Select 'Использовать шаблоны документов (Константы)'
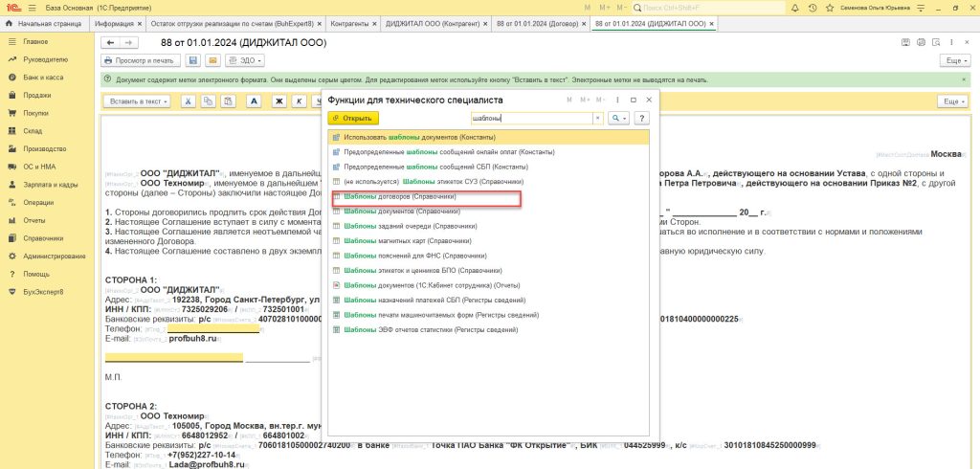Screen dimensions: 980x469 (489, 137)
